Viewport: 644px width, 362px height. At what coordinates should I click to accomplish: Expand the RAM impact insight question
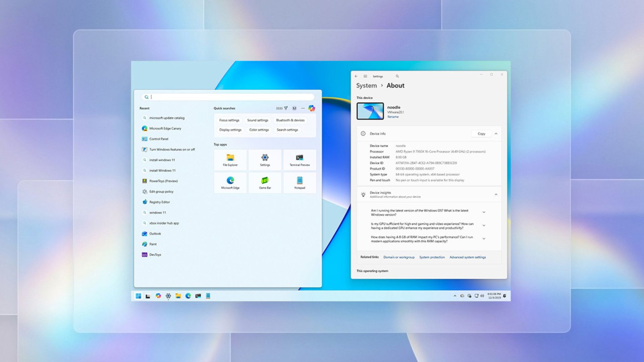click(484, 239)
